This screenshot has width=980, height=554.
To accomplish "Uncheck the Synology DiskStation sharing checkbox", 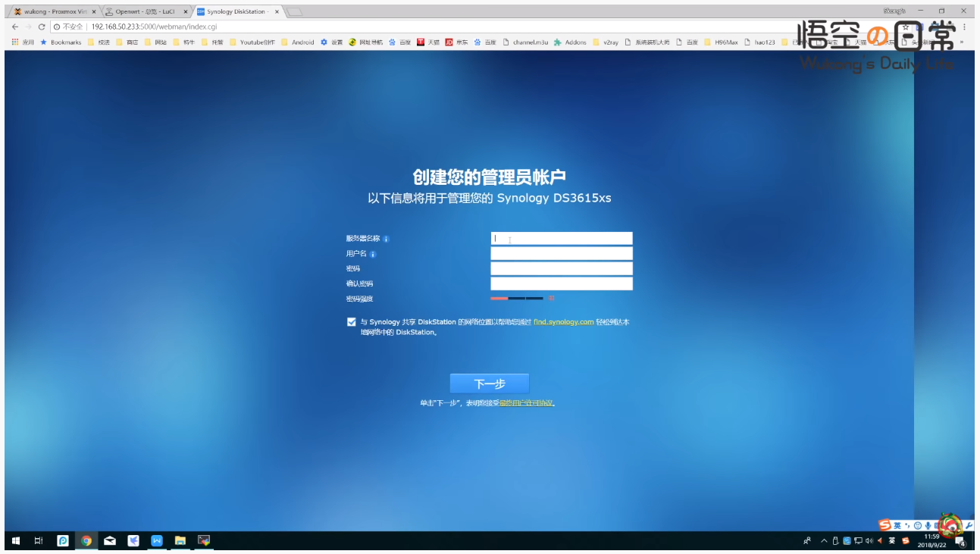I will 352,322.
